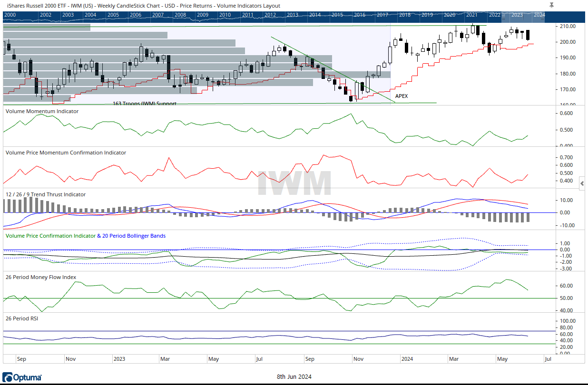Screen dimensions: 588x385
Task: Select the Volume Momentum Indicator label
Action: (42, 111)
